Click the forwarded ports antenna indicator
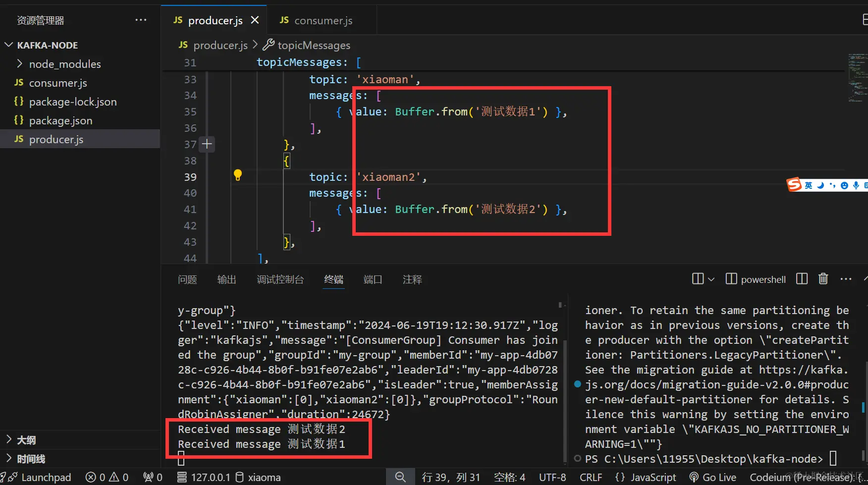Viewport: 868px width, 485px height. click(153, 477)
